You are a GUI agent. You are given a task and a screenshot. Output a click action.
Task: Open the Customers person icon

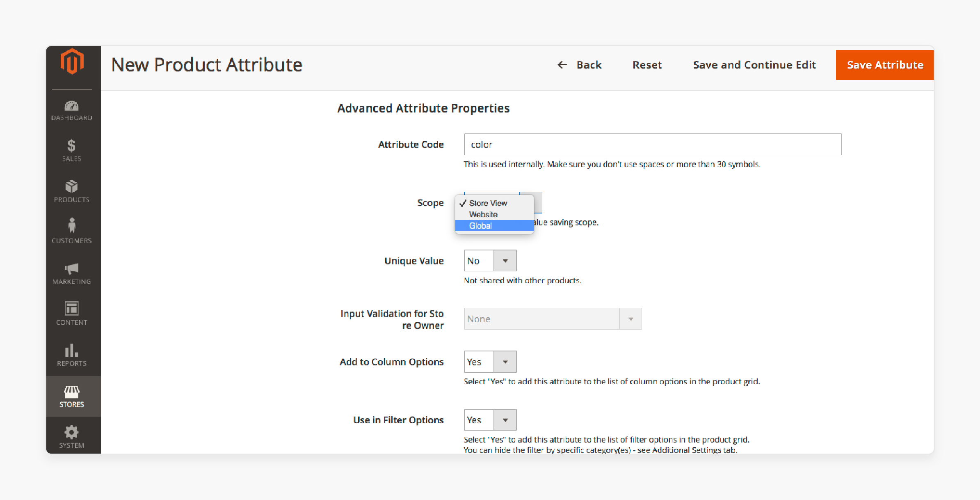coord(72,225)
